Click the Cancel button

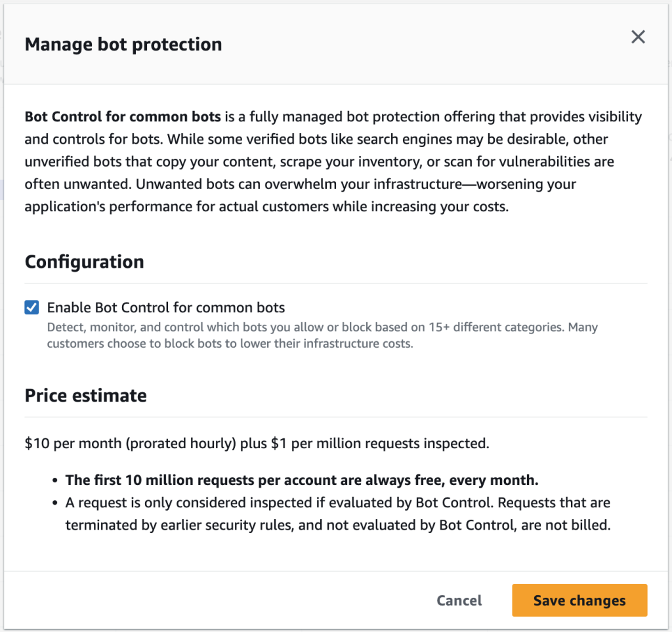point(459,600)
